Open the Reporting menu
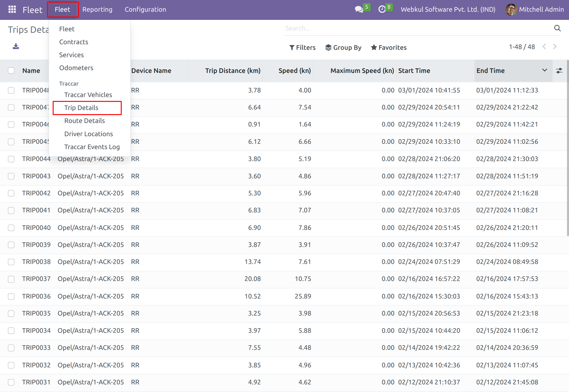 (x=97, y=9)
